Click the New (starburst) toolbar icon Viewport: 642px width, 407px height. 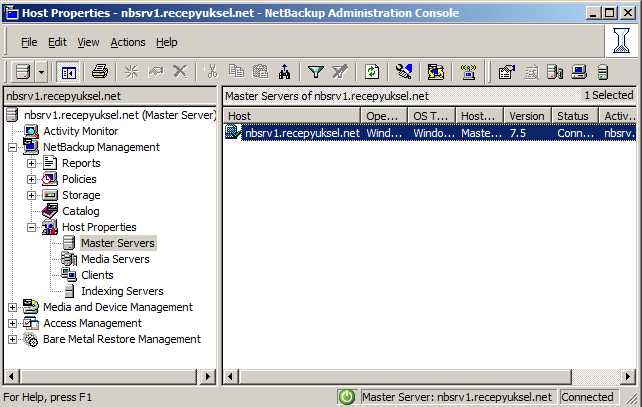point(132,72)
